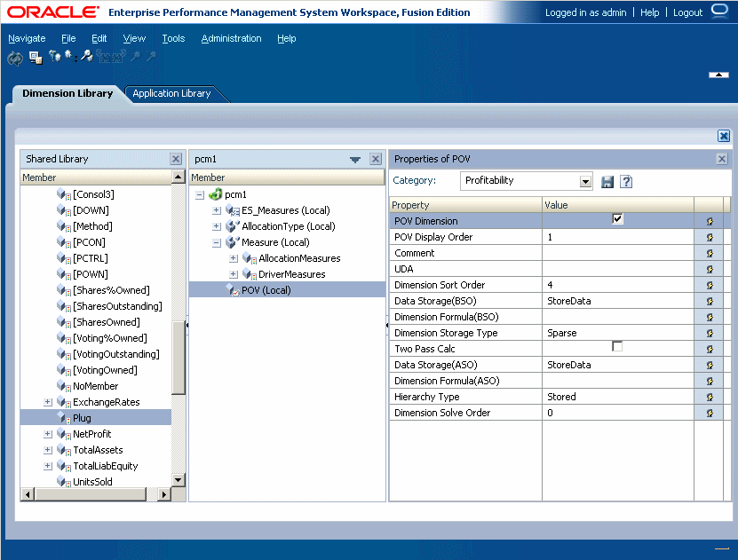
Task: Open the Edit menu
Action: tap(99, 38)
